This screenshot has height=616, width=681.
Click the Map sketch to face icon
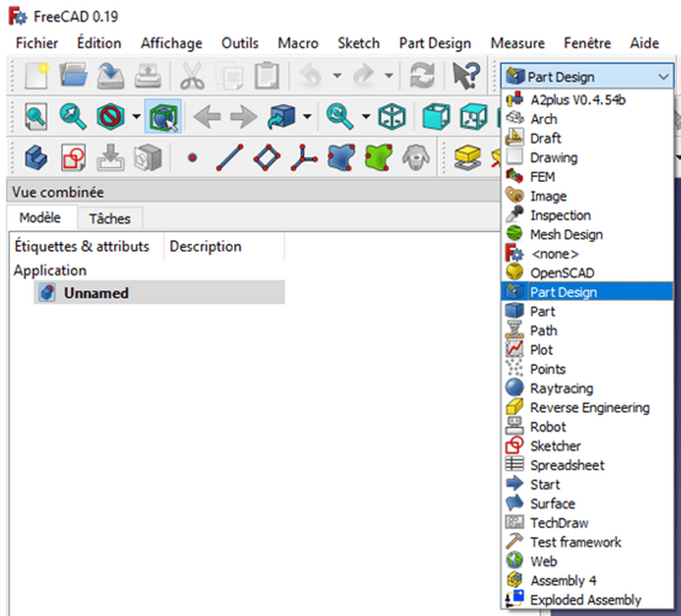(x=110, y=157)
